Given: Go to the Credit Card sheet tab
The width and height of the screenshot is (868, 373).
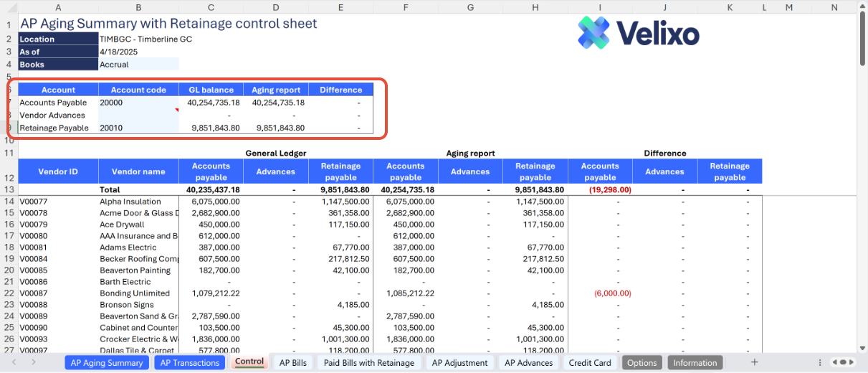Looking at the screenshot, I should pos(590,363).
